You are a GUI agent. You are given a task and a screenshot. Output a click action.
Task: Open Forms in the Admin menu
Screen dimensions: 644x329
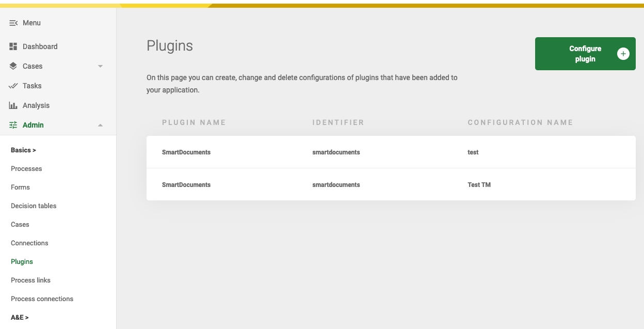point(20,187)
